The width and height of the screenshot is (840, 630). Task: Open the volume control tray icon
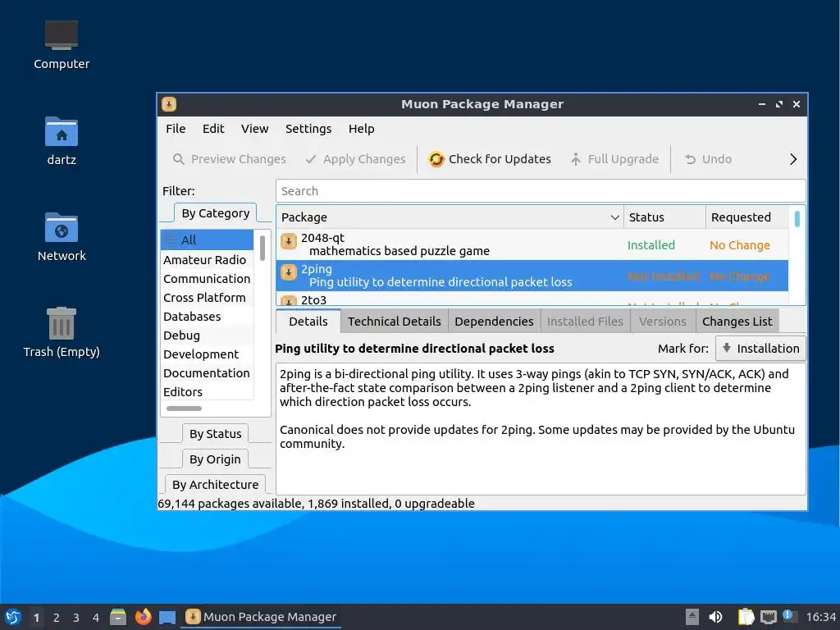click(x=715, y=617)
